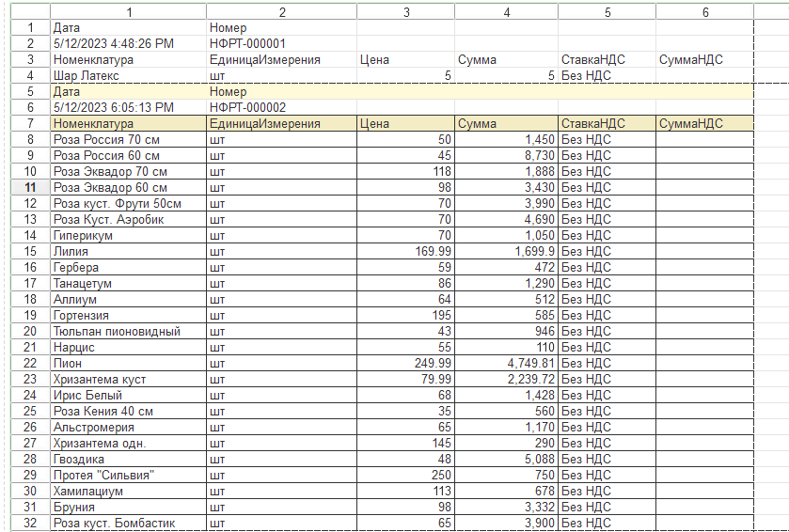Image resolution: width=789 pixels, height=532 pixels.
Task: Select the Роза Куст. Аэробик cell
Action: (128, 220)
